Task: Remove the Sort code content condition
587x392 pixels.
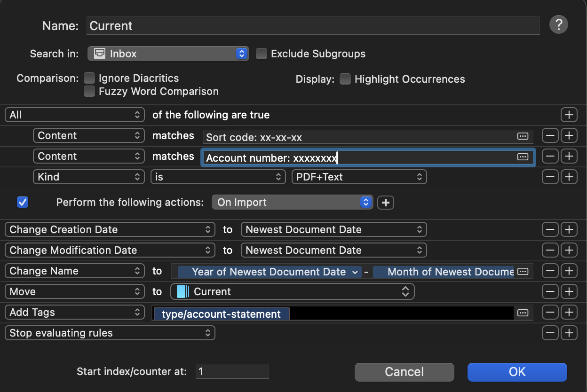Action: pos(550,136)
